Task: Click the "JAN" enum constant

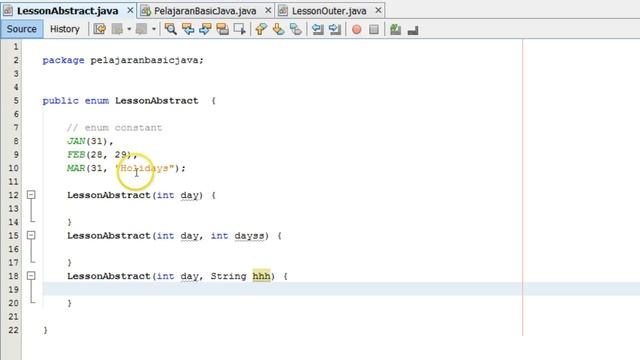Action: coord(76,141)
